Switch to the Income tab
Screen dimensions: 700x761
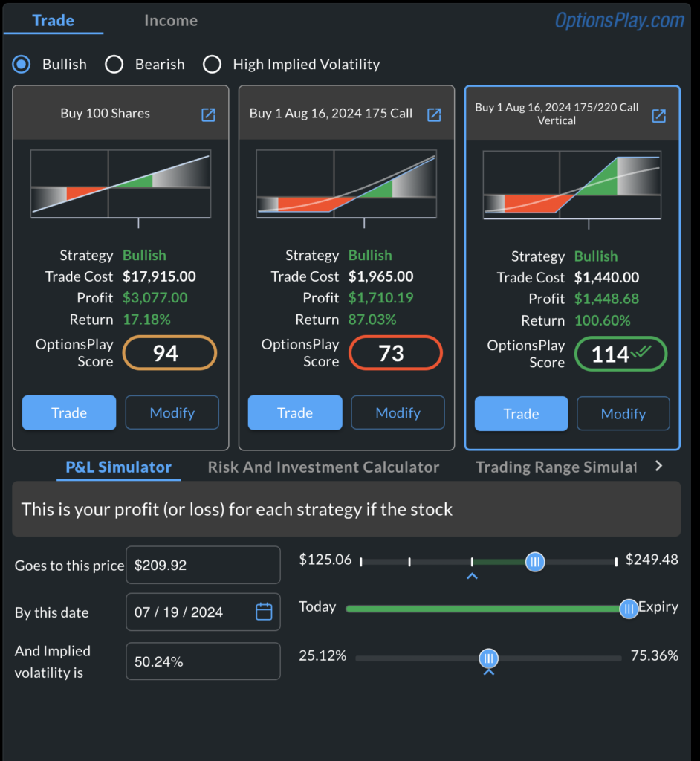click(171, 20)
